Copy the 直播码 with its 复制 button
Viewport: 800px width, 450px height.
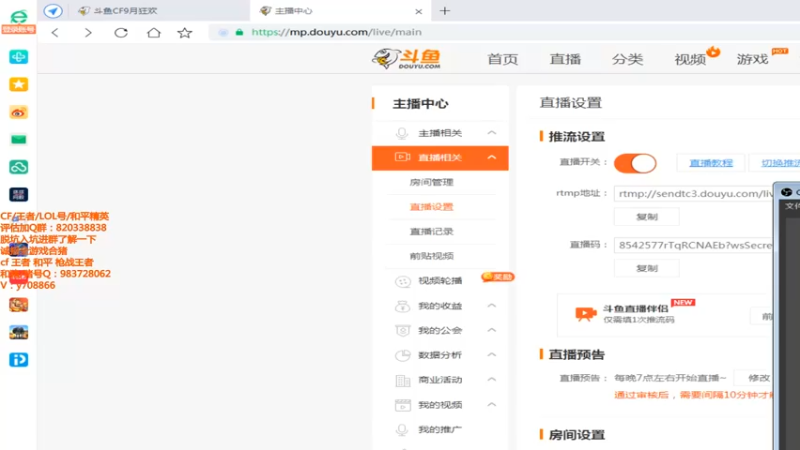click(646, 268)
